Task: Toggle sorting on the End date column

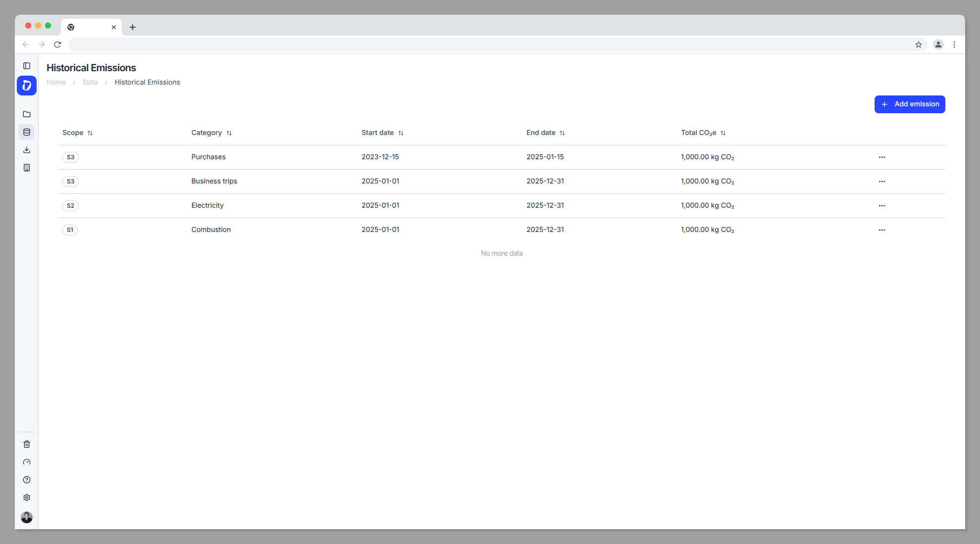Action: [562, 133]
